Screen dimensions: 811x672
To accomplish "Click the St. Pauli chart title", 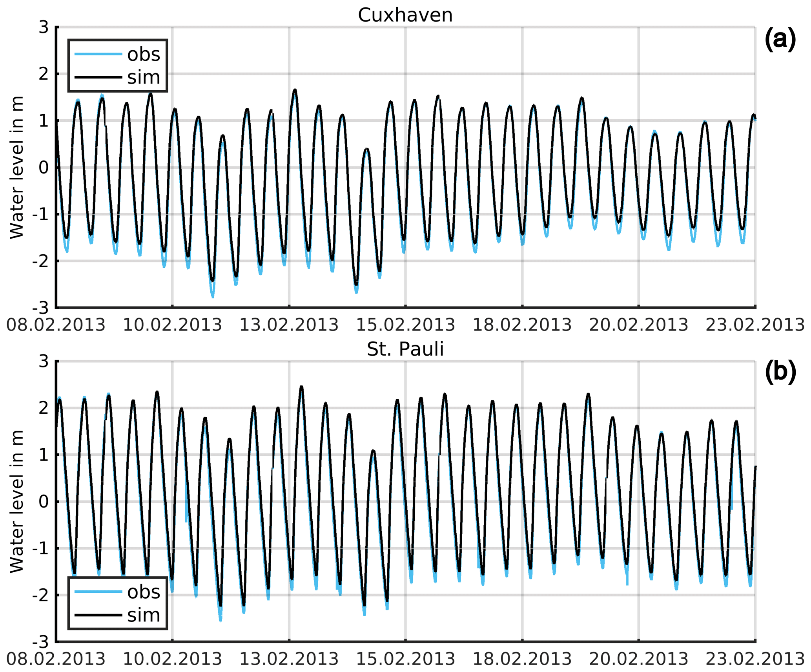I will 405,349.
